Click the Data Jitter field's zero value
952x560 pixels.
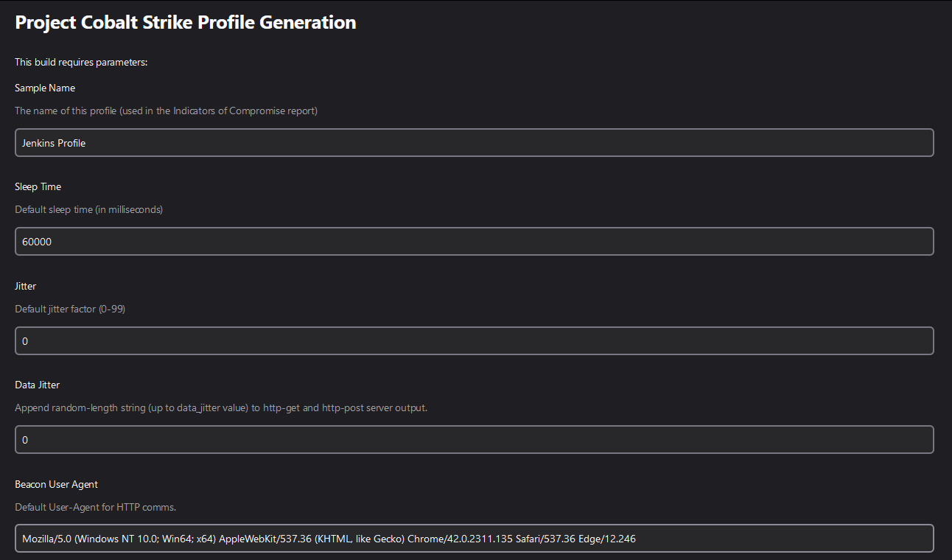[24, 439]
